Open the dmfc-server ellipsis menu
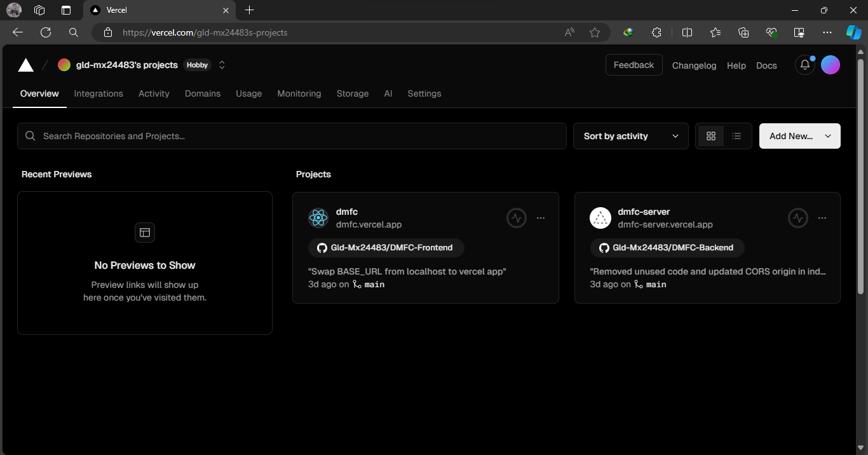The image size is (868, 455). pyautogui.click(x=822, y=217)
